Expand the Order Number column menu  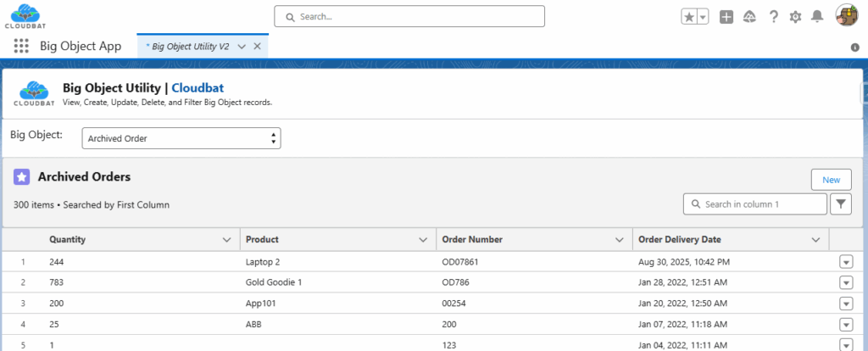click(619, 240)
